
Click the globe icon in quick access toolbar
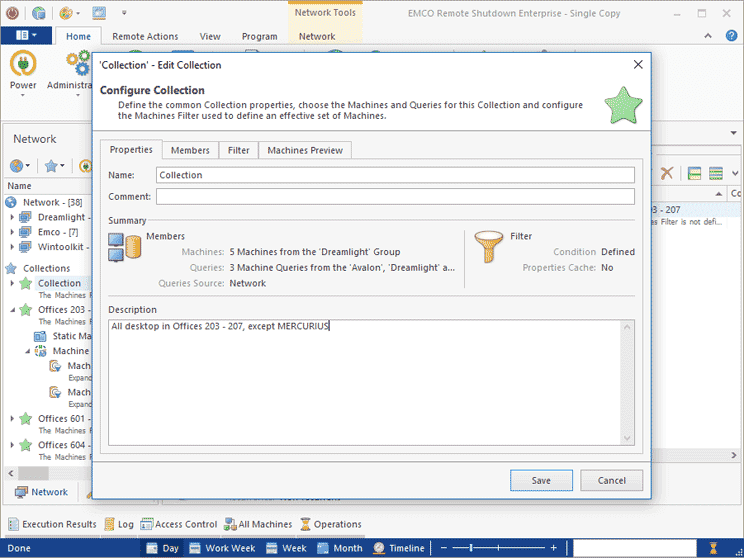[x=38, y=13]
